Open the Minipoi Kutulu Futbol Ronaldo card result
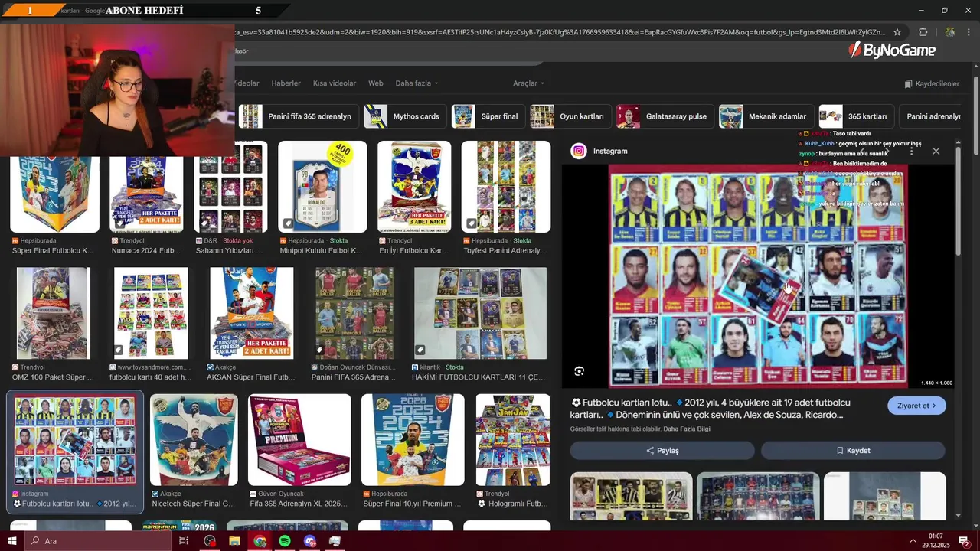980x551 pixels. pyautogui.click(x=322, y=187)
